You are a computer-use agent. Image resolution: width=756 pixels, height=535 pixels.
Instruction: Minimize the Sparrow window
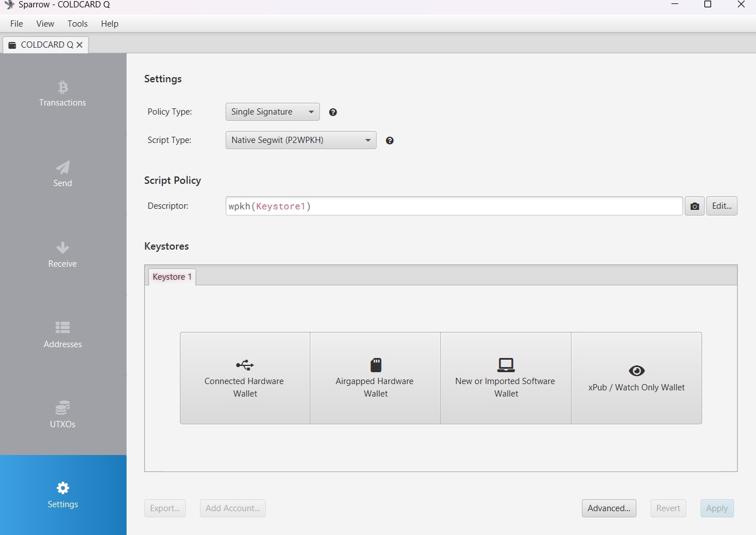(x=675, y=5)
